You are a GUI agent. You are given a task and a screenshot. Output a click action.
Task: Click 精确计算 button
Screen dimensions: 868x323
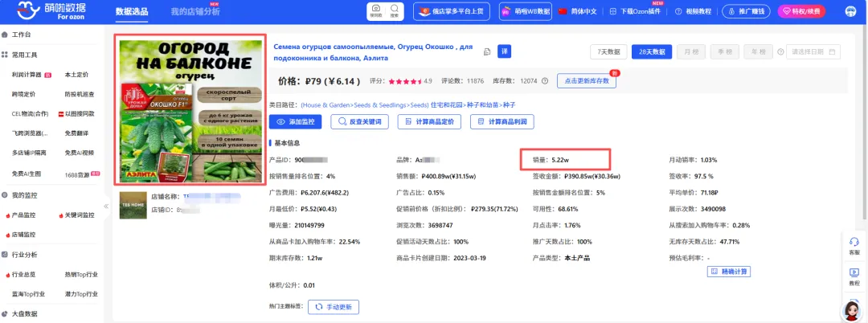[728, 272]
